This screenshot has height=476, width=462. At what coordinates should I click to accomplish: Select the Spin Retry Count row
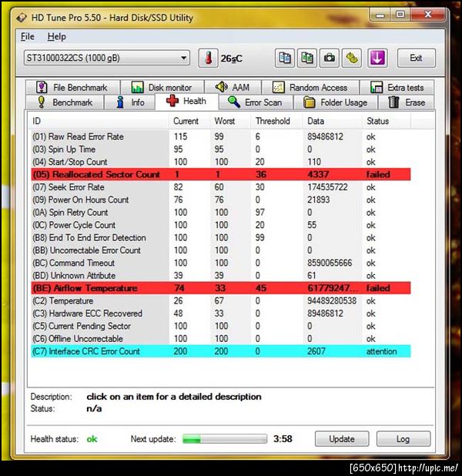(221, 213)
